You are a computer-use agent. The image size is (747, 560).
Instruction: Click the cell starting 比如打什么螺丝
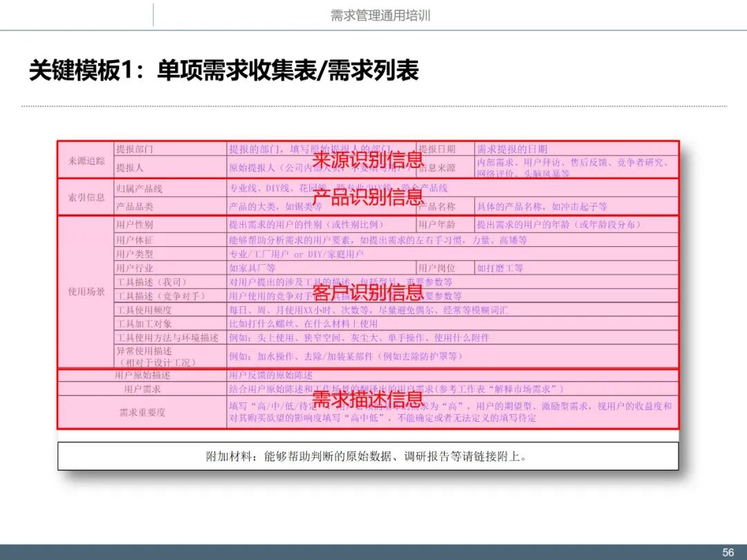(452, 324)
